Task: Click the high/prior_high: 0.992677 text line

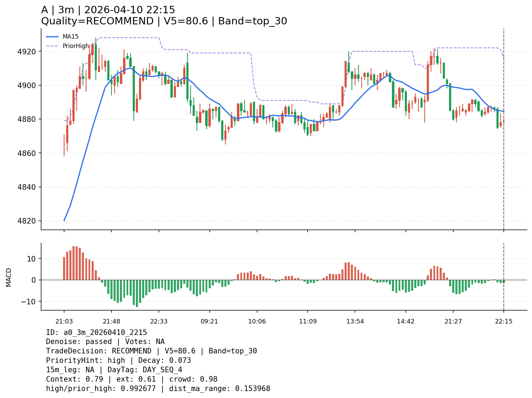Action: coord(158,389)
